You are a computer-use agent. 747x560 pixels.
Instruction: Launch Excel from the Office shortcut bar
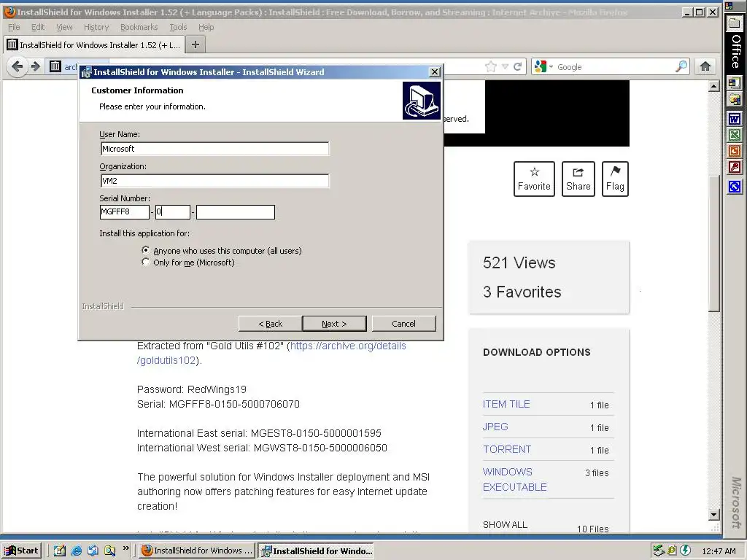[734, 135]
